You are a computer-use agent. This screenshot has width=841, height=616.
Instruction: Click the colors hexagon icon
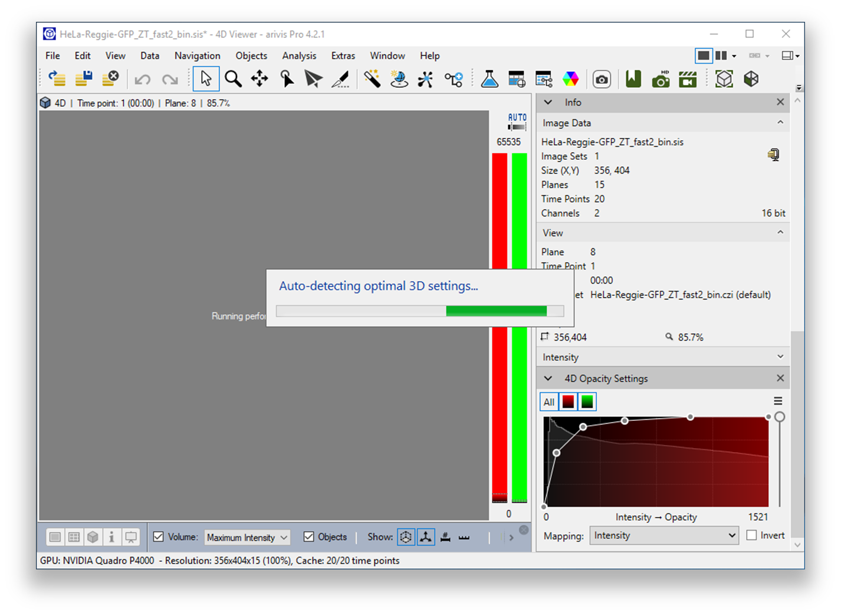[570, 78]
